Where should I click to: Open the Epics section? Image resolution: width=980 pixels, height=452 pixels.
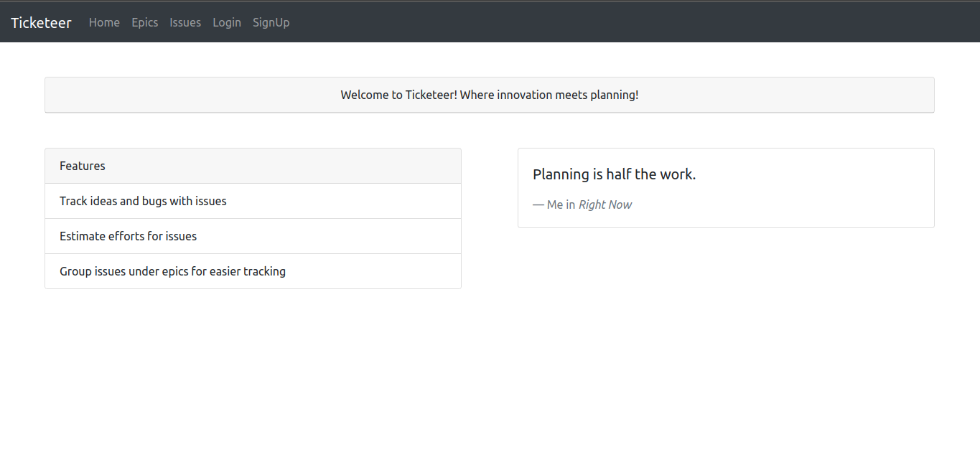144,22
